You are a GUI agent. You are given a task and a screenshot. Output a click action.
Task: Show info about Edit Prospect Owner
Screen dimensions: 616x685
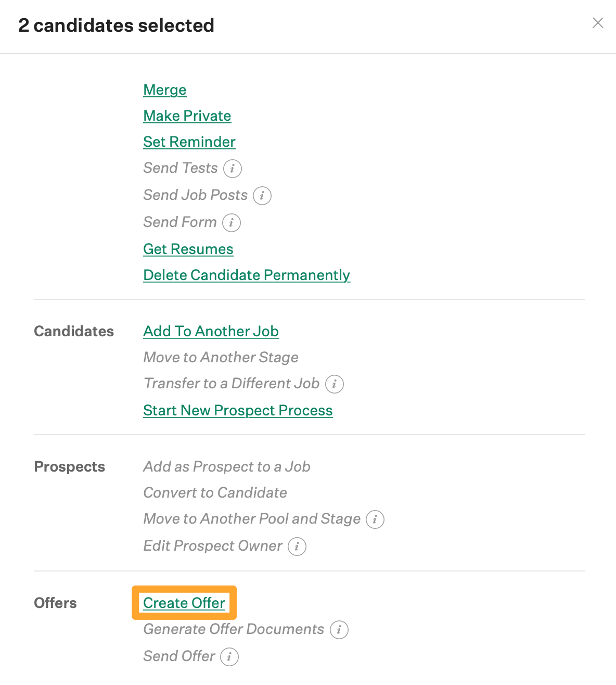[x=297, y=547]
